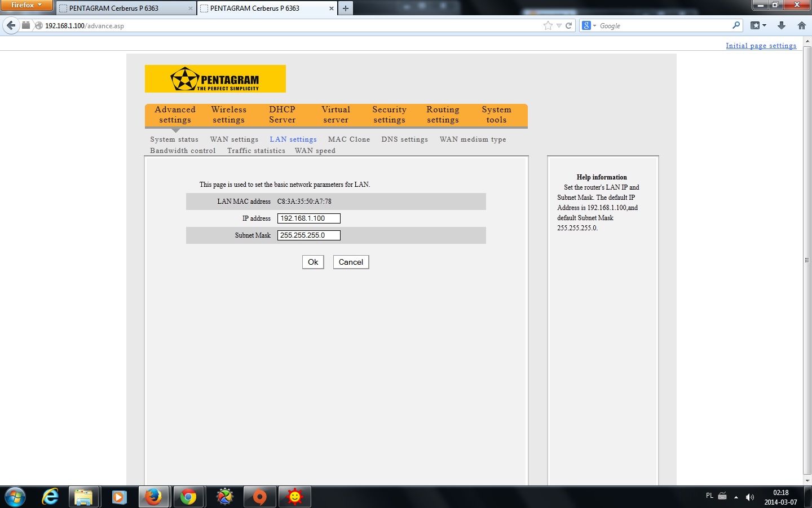Open DHCP Server tab
The image size is (812, 508).
pyautogui.click(x=282, y=115)
